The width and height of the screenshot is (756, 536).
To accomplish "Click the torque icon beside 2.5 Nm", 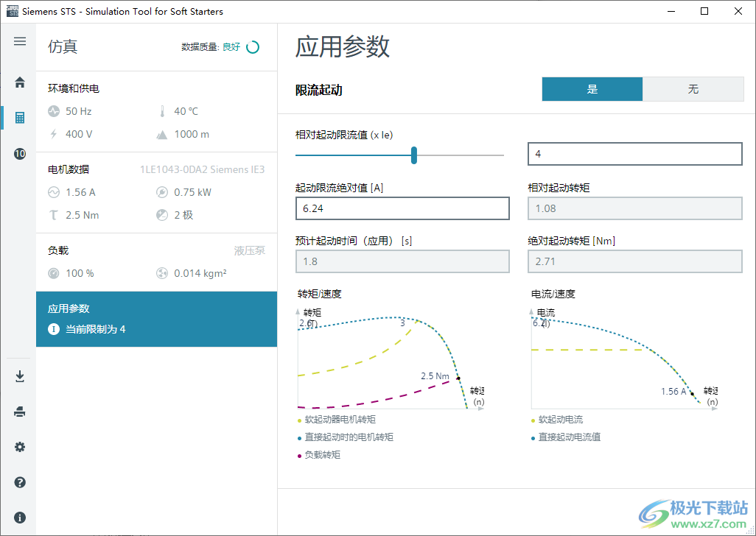I will coord(54,215).
